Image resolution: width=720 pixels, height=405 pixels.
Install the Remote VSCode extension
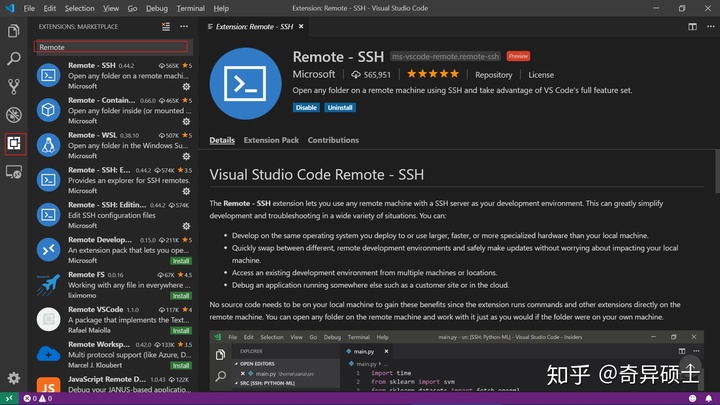pos(181,331)
